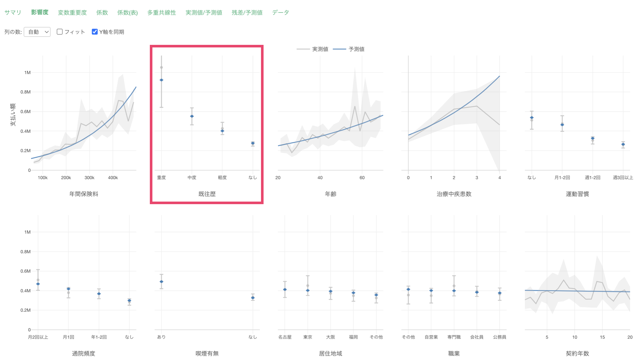The height and width of the screenshot is (364, 638).
Task: Click the 喫煙有無 chart title
Action: (x=207, y=353)
